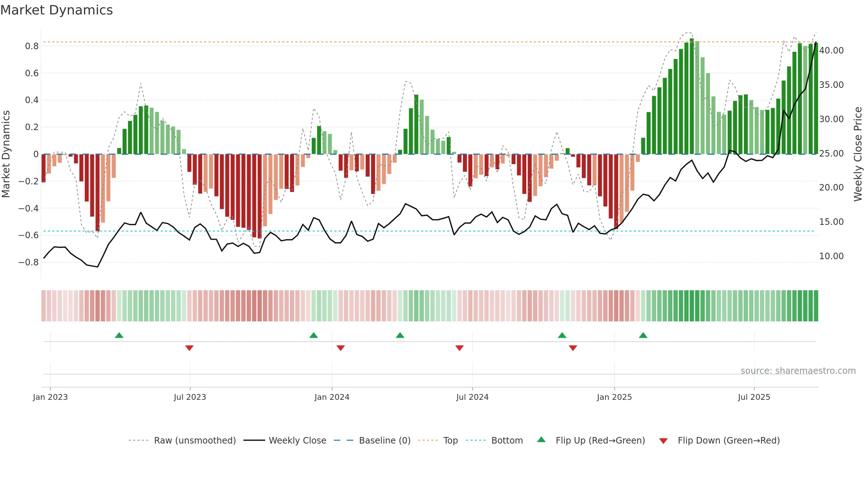Click the first green flip-up marker near April 2023
Image resolution: width=868 pixels, height=488 pixels.
(x=119, y=335)
